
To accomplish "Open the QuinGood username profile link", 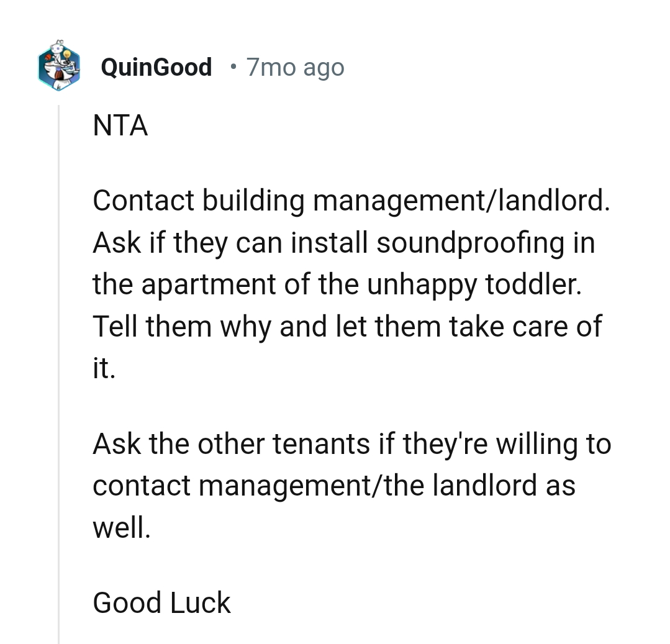I will 156,67.
